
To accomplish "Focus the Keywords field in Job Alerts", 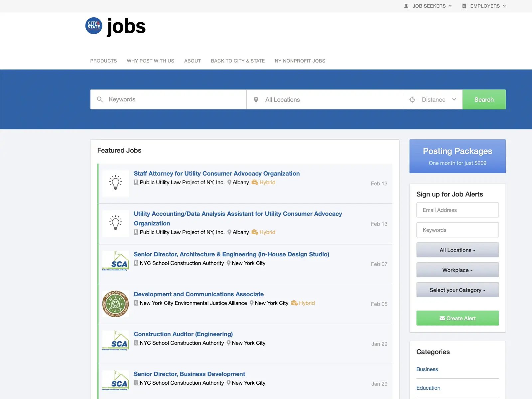I will click(x=458, y=230).
